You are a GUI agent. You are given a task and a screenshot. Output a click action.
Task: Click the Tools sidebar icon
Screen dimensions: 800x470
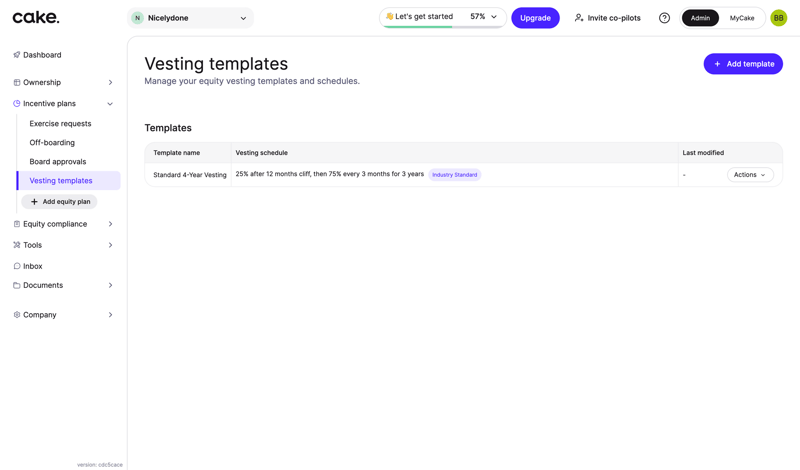coord(17,245)
